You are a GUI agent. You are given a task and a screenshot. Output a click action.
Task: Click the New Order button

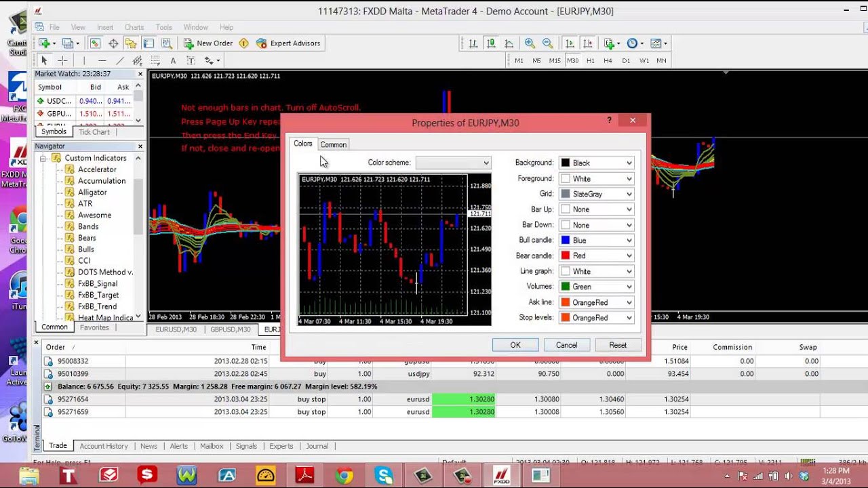click(208, 43)
